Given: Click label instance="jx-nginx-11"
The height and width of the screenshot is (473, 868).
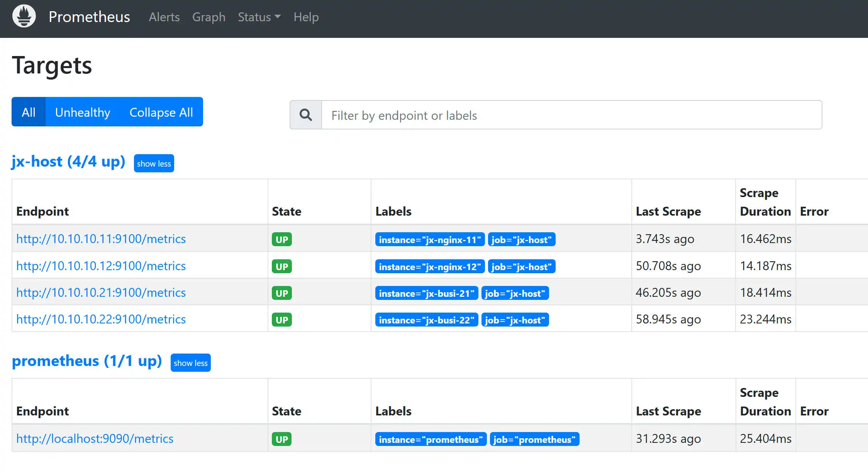Looking at the screenshot, I should point(430,240).
